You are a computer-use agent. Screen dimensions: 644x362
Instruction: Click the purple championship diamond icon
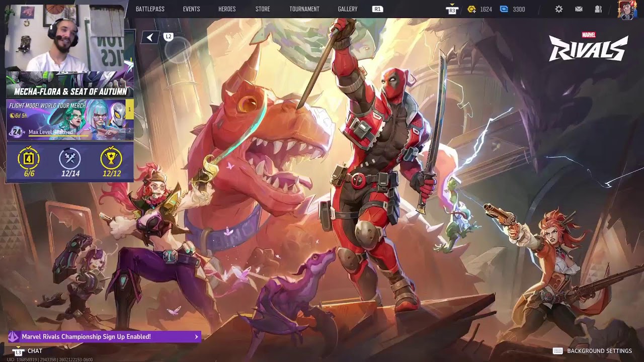pos(14,337)
